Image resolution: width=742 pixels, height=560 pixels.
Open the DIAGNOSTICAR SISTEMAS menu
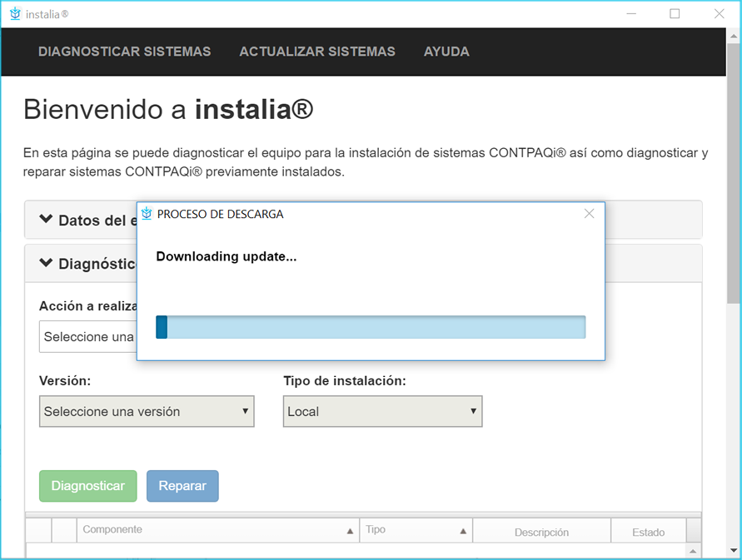point(124,52)
